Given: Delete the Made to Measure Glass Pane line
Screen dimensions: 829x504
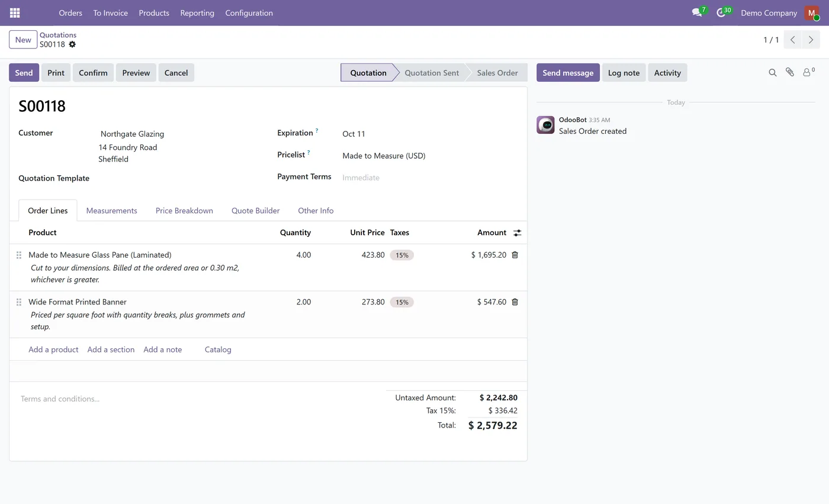Looking at the screenshot, I should click(x=515, y=255).
